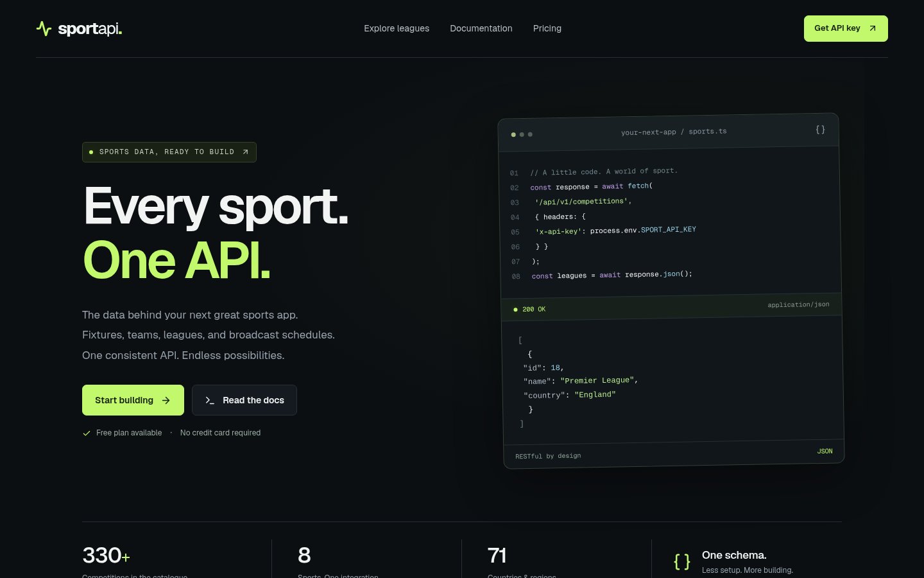This screenshot has width=924, height=578.
Task: Go to Documentation in the top nav
Action: [x=481, y=28]
